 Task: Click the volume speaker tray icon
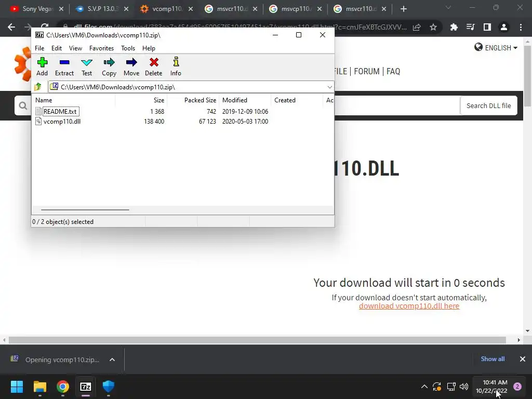464,387
